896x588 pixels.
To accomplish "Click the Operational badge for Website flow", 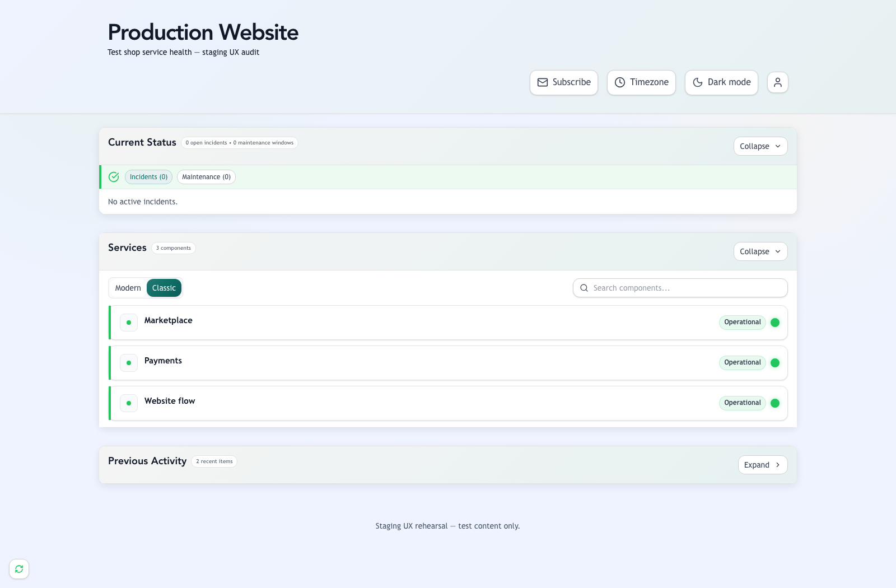I will click(x=743, y=403).
